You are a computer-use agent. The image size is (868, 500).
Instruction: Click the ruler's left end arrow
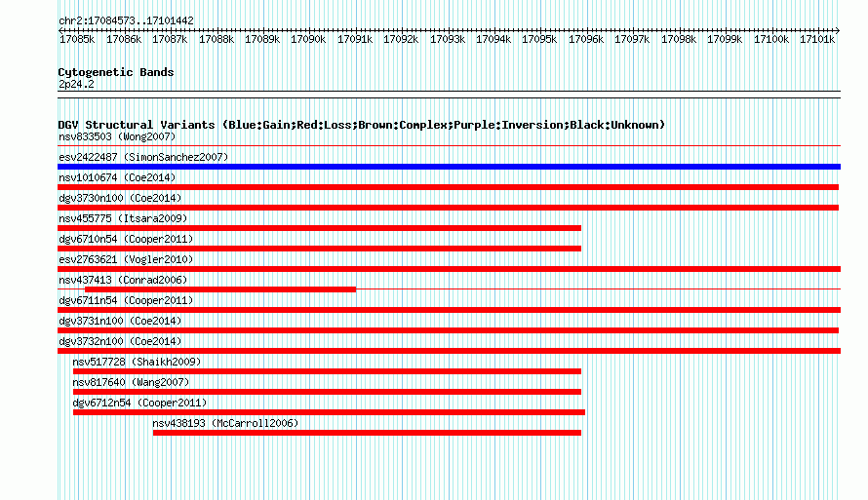pos(60,30)
